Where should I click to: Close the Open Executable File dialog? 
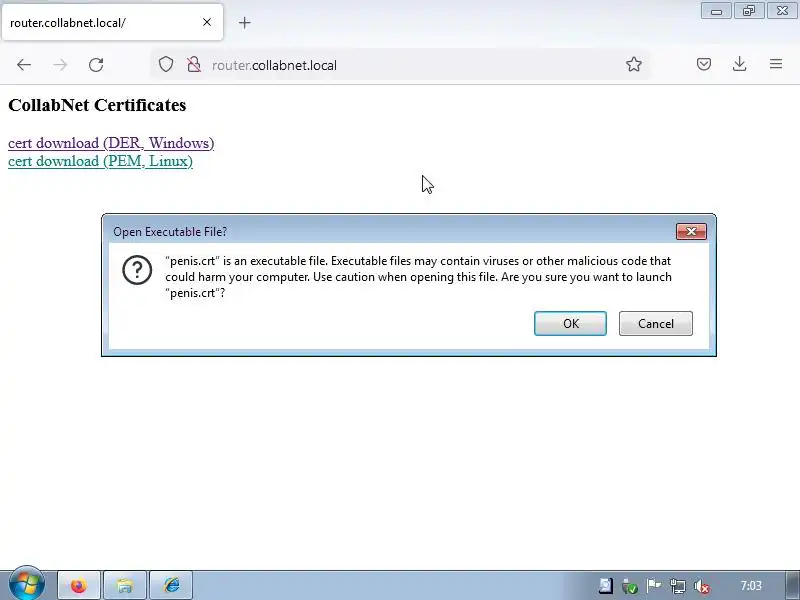pos(691,232)
